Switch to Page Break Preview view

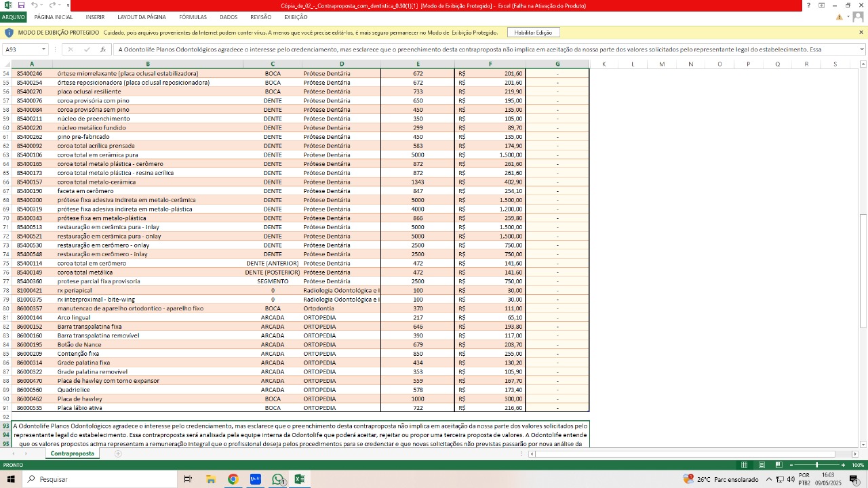point(778,465)
